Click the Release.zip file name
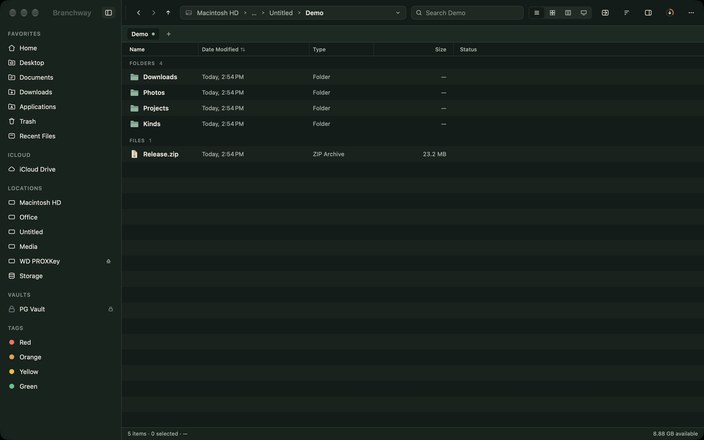The height and width of the screenshot is (440, 704). pos(161,154)
